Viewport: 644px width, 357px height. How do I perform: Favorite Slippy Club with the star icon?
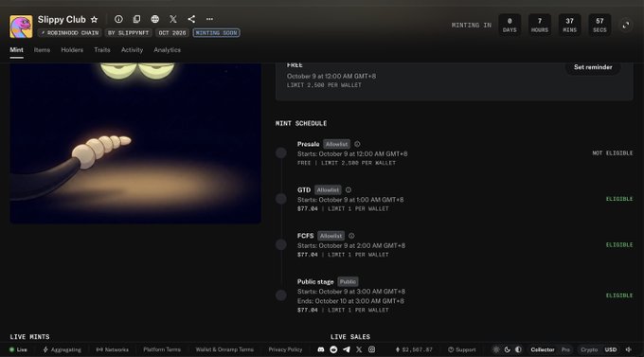[x=94, y=19]
